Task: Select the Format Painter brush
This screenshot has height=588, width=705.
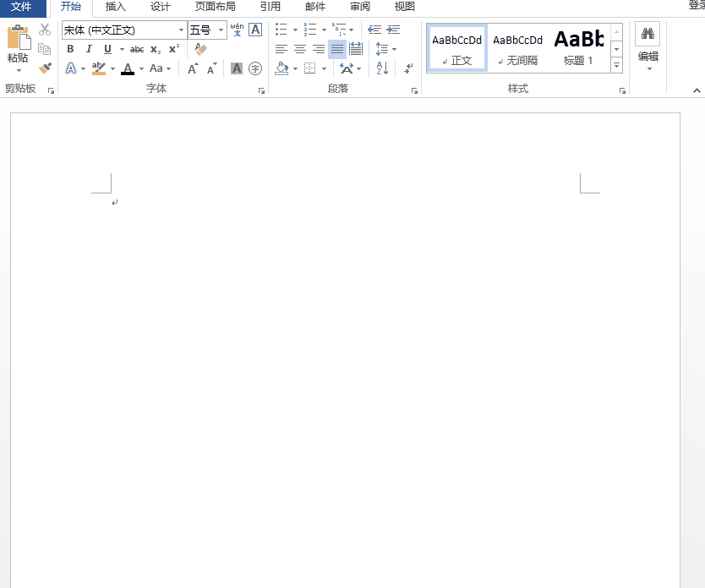Action: pyautogui.click(x=45, y=68)
